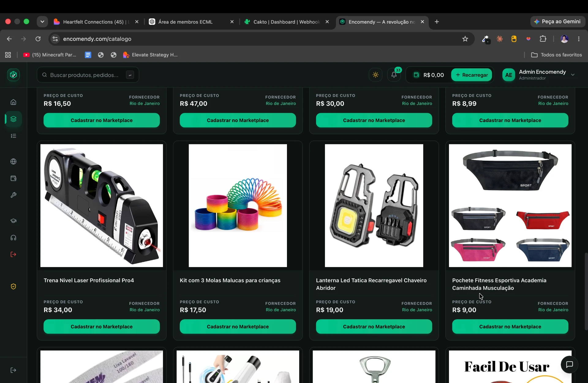Image resolution: width=588 pixels, height=383 pixels.
Task: Switch to Cakto Dashboard Webhook tab
Action: pos(286,22)
